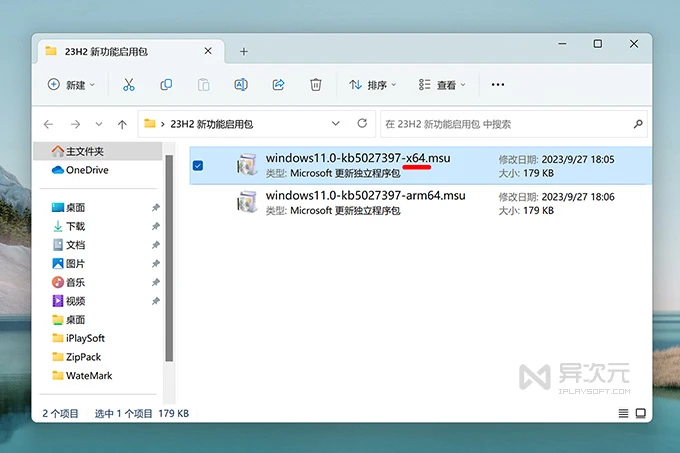Expand the address bar history dropdown
This screenshot has height=453, width=680.
click(336, 124)
